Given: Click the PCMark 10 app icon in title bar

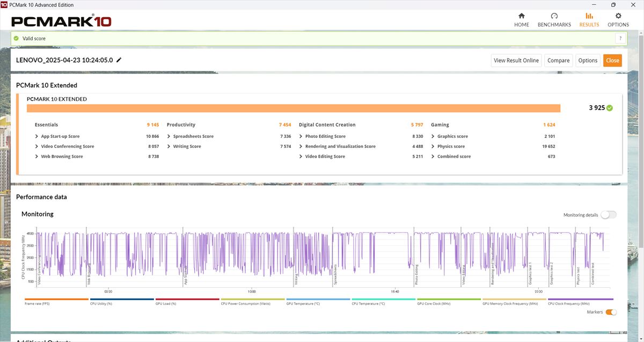Looking at the screenshot, I should click(x=4, y=5).
